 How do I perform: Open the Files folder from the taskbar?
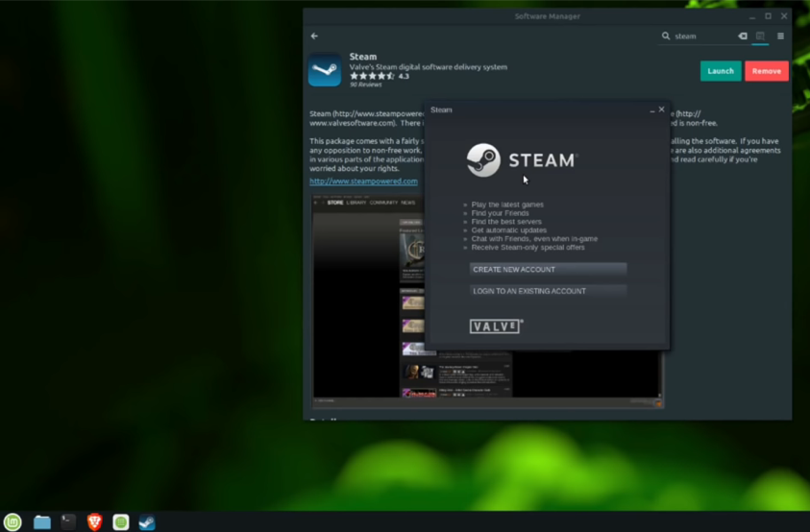coord(42,522)
